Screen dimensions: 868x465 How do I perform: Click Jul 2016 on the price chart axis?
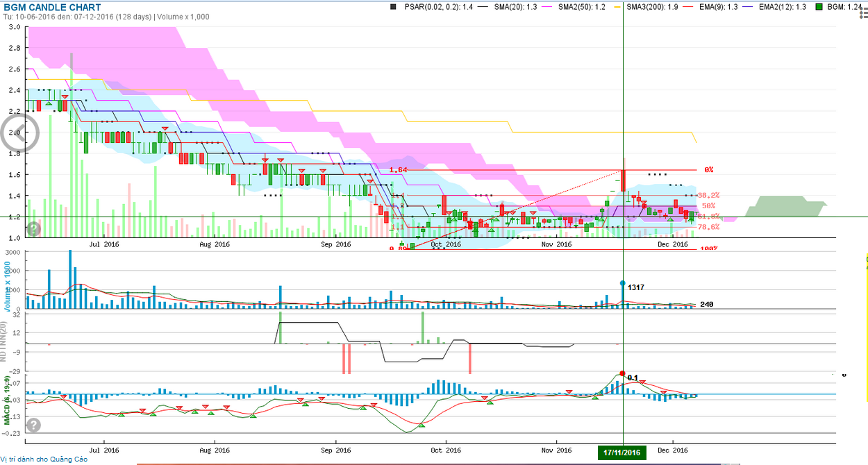pyautogui.click(x=104, y=244)
